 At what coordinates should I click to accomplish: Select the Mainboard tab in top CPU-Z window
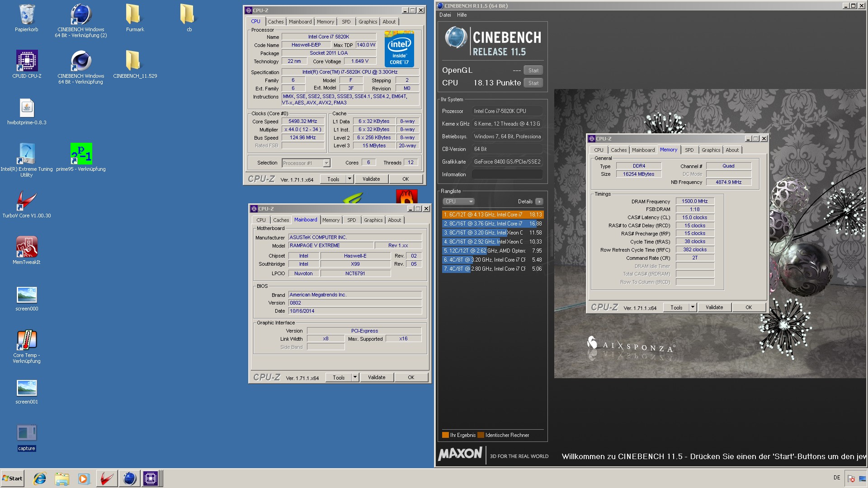300,22
